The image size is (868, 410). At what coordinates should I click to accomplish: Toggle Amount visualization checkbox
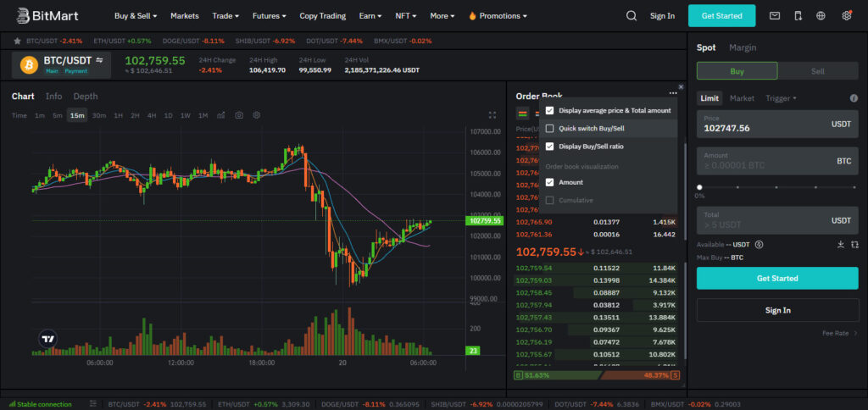tap(549, 182)
